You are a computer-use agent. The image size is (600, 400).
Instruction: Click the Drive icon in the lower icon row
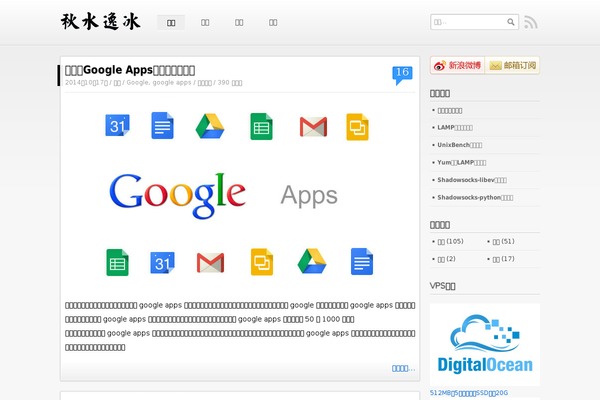point(312,261)
